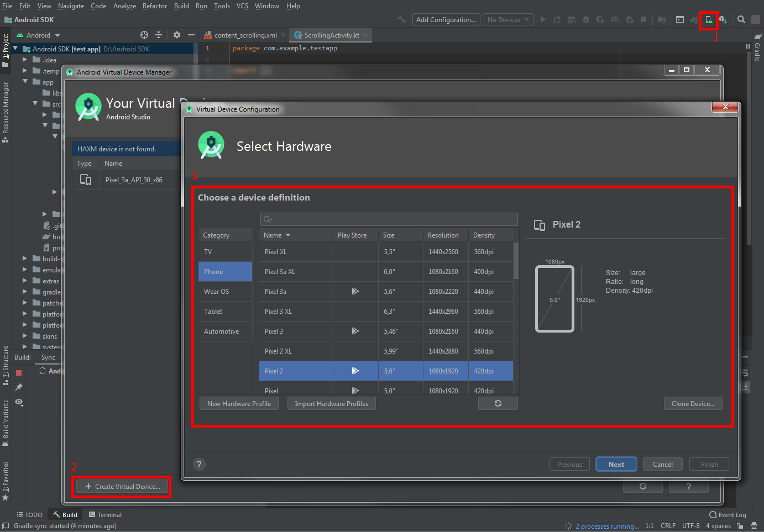
Task: Click Add Configuration button
Action: click(x=446, y=19)
